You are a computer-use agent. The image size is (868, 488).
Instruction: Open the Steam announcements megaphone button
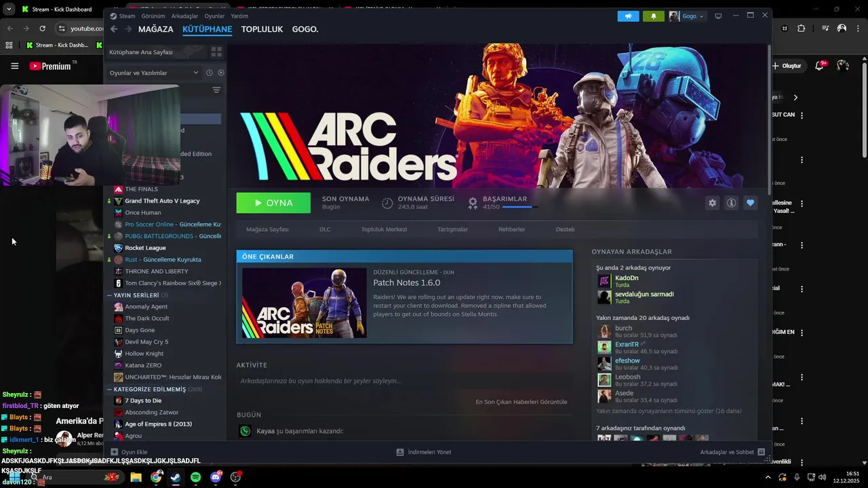coord(629,16)
